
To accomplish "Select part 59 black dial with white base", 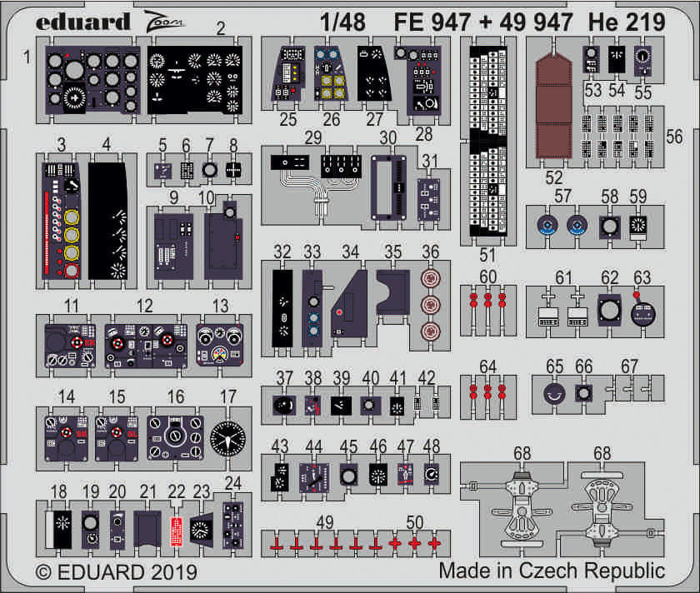I will (x=638, y=227).
